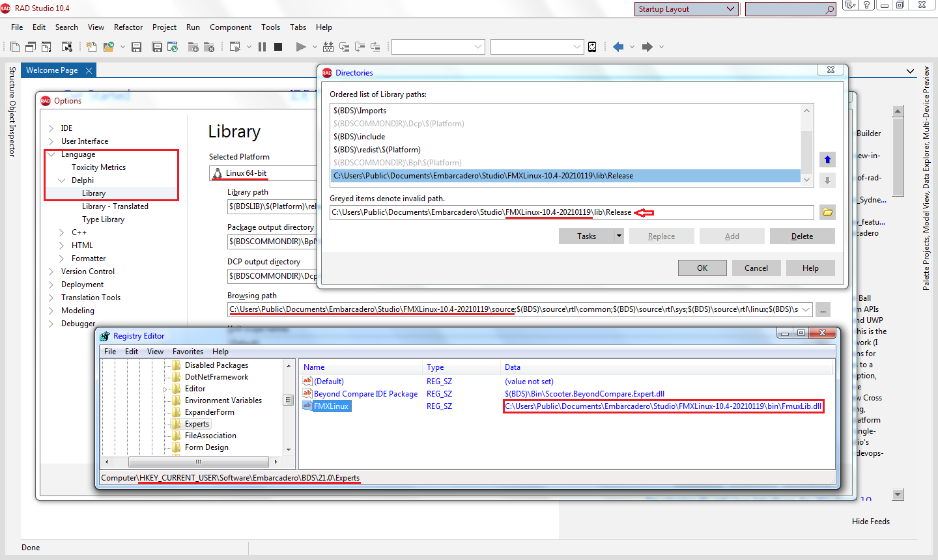This screenshot has width=938, height=560.
Task: Open the Refactor menu
Action: coord(128,27)
